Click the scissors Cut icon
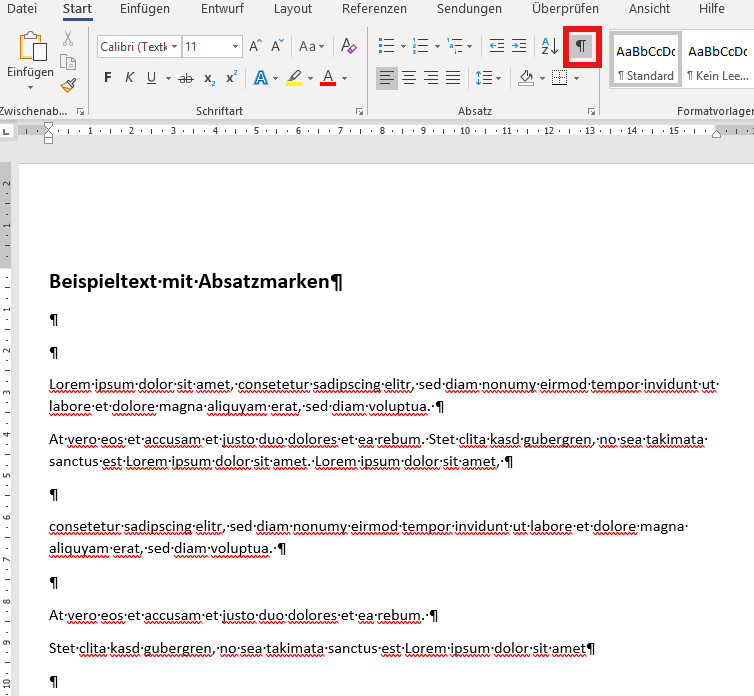Image resolution: width=754 pixels, height=696 pixels. pos(68,39)
